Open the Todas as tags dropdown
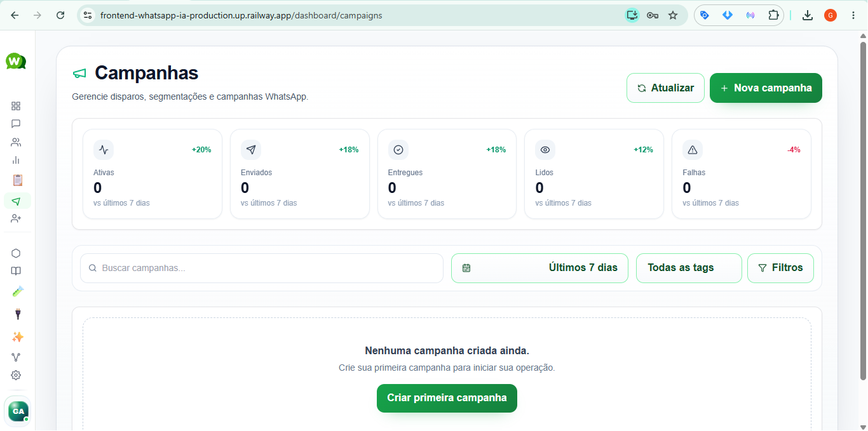The image size is (868, 431). click(689, 268)
